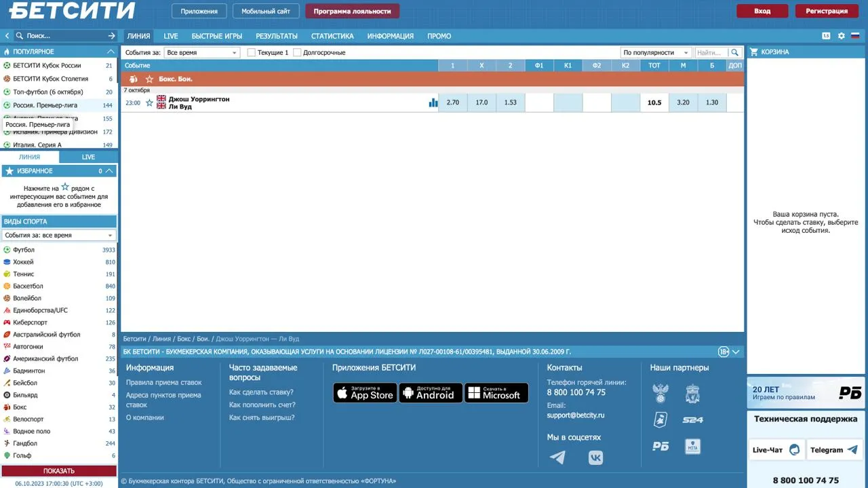868x488 pixels.
Task: Select total over odds 1.30
Action: pyautogui.click(x=712, y=102)
